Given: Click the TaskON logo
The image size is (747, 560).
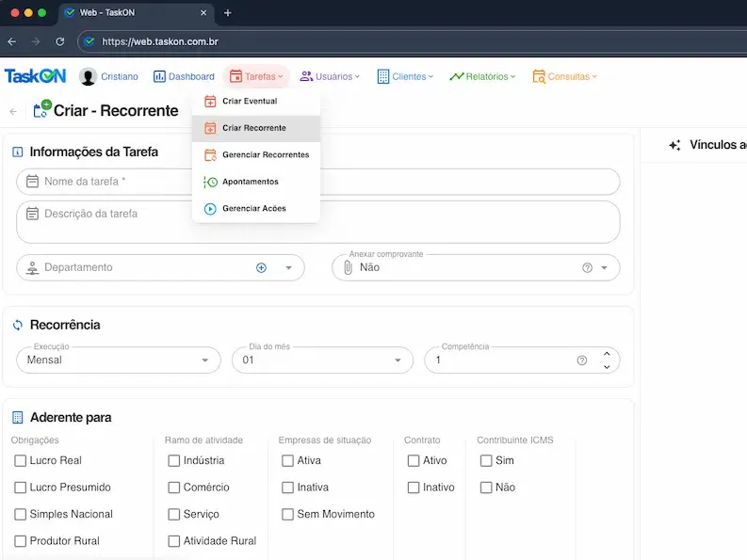Looking at the screenshot, I should (x=36, y=76).
